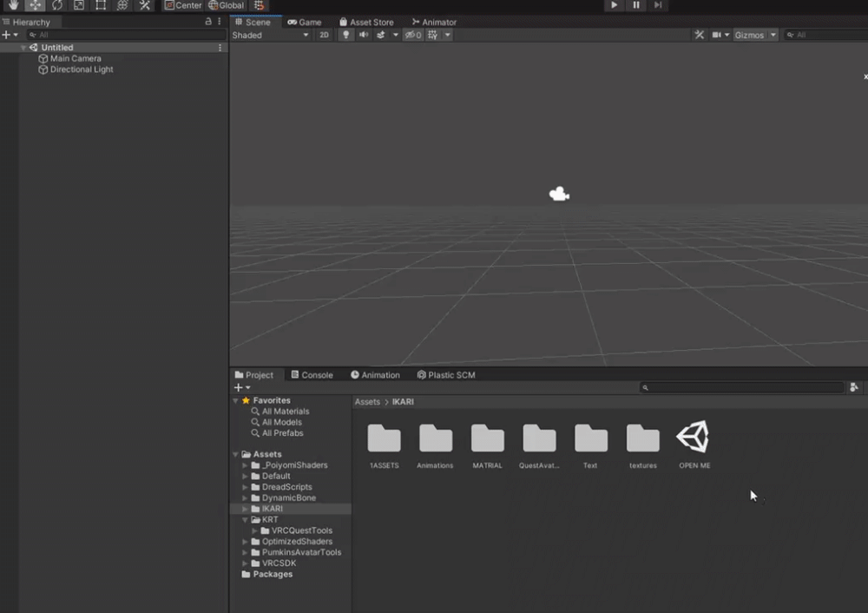Screen dimensions: 868x613
Task: Collapse the Assets root folder
Action: (x=236, y=454)
